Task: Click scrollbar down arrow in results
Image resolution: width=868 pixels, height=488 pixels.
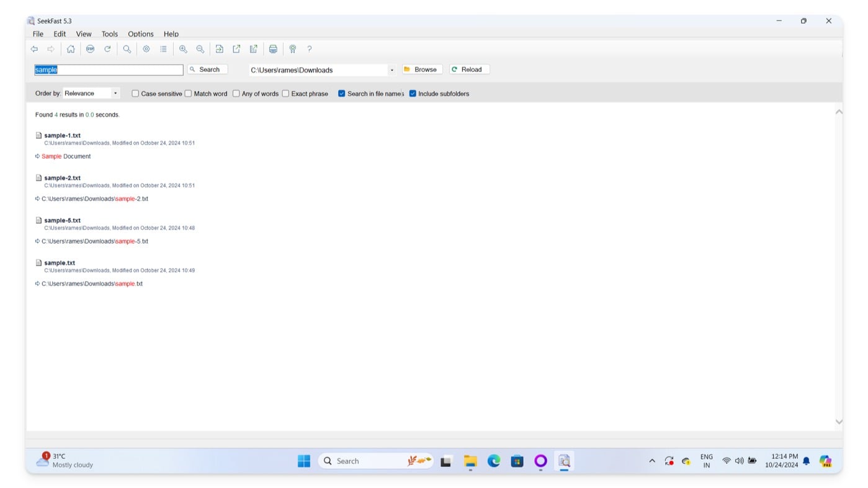Action: (x=839, y=422)
